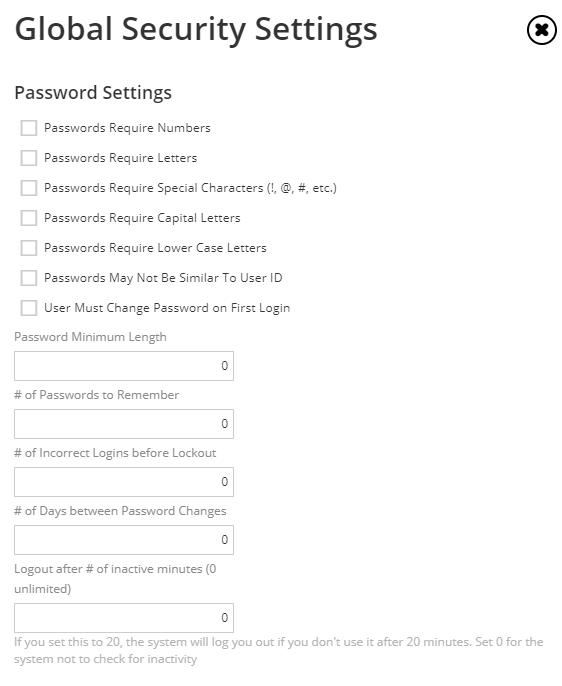Toggle Passwords May Not Be Similar To User ID
Image resolution: width=562 pixels, height=686 pixels.
29,278
